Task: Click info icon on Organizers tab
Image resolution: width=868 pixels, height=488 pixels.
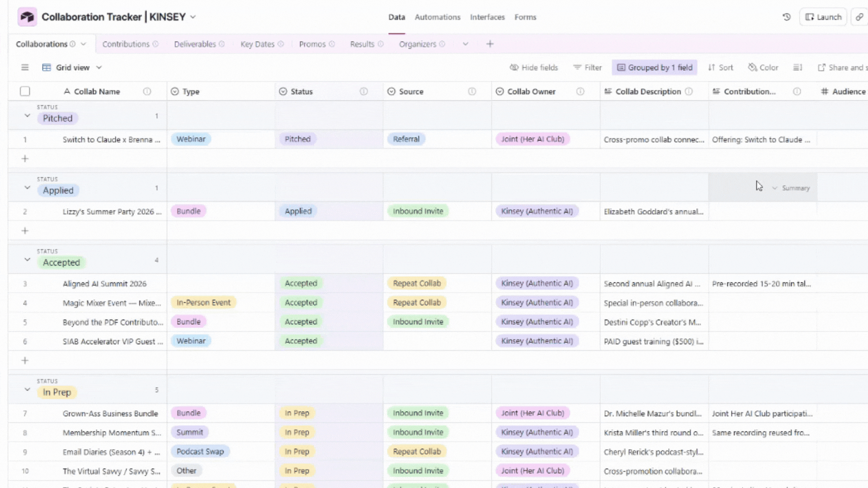Action: coord(442,44)
